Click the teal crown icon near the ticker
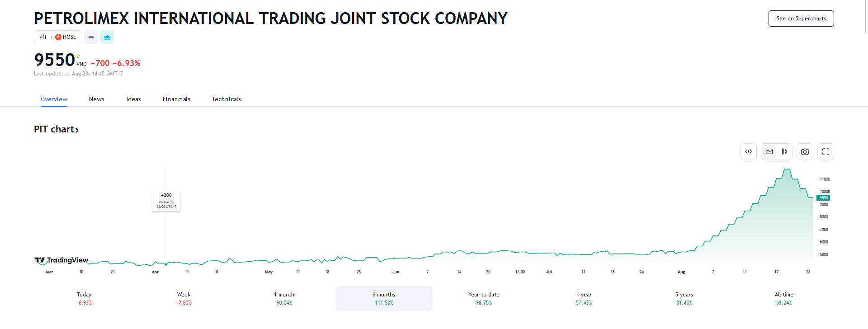 coord(107,37)
